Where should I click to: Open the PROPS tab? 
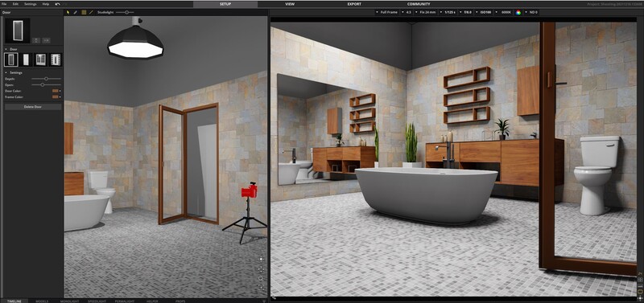[180, 301]
